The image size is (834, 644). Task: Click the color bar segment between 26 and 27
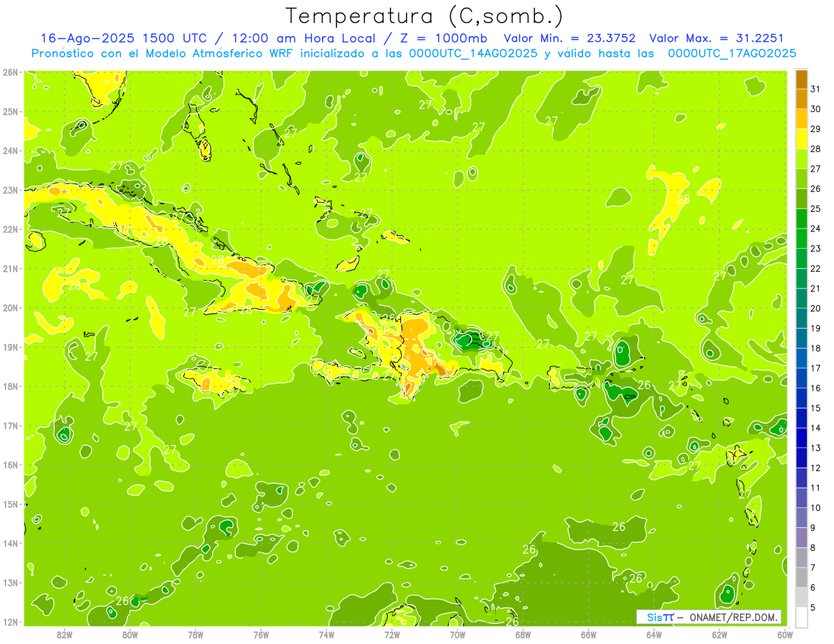click(x=801, y=179)
